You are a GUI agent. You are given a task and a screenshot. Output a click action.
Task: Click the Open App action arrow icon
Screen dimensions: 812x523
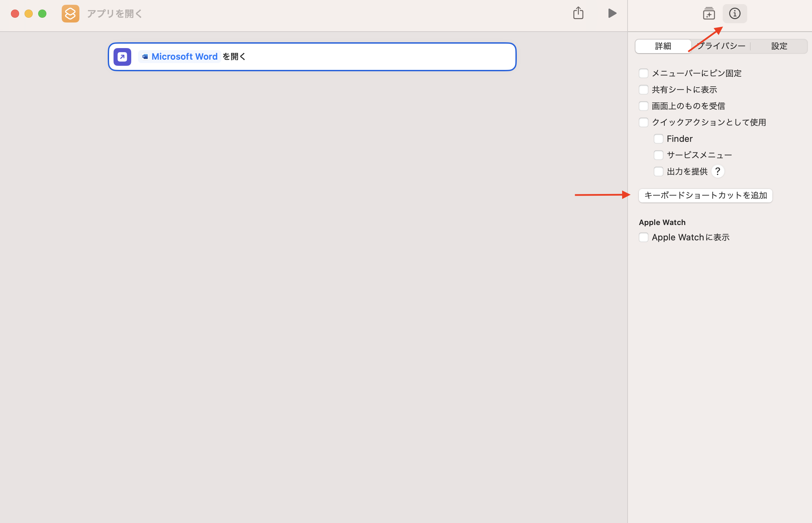click(x=122, y=57)
